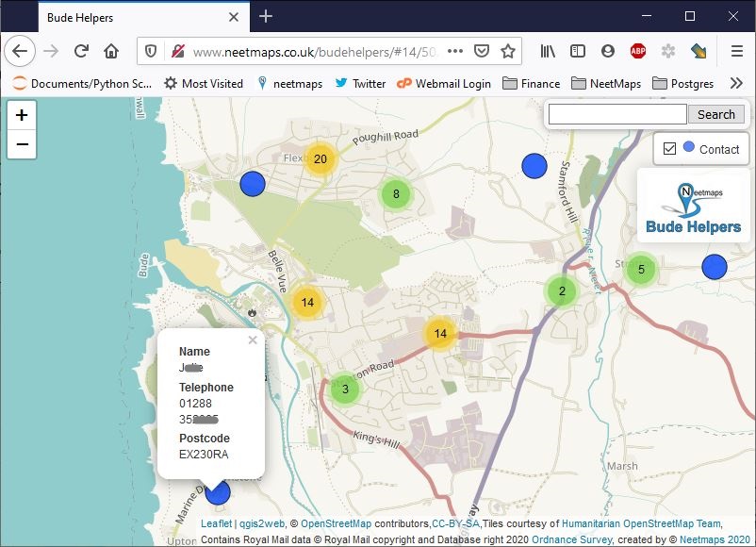756x547 pixels.
Task: Uncheck the Contact layer checkbox
Action: coord(669,149)
